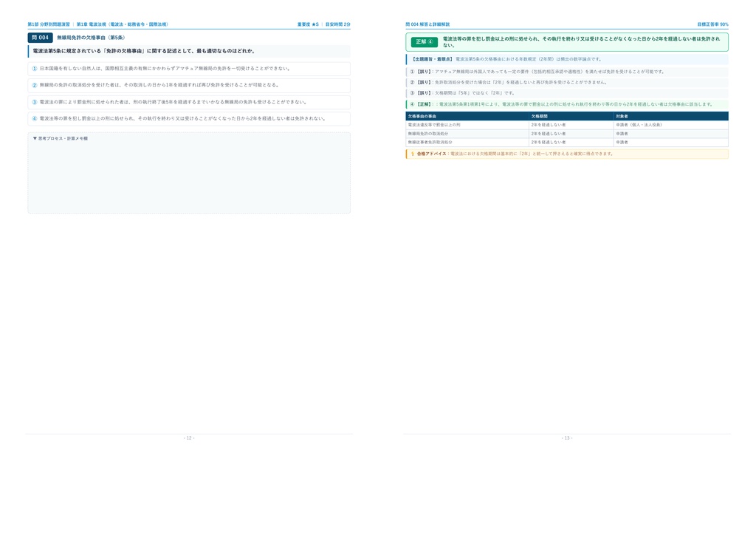Click 2年を経過しない者 in the 無線局免許の取消処分 row
The image size is (756, 535).
[x=571, y=134]
